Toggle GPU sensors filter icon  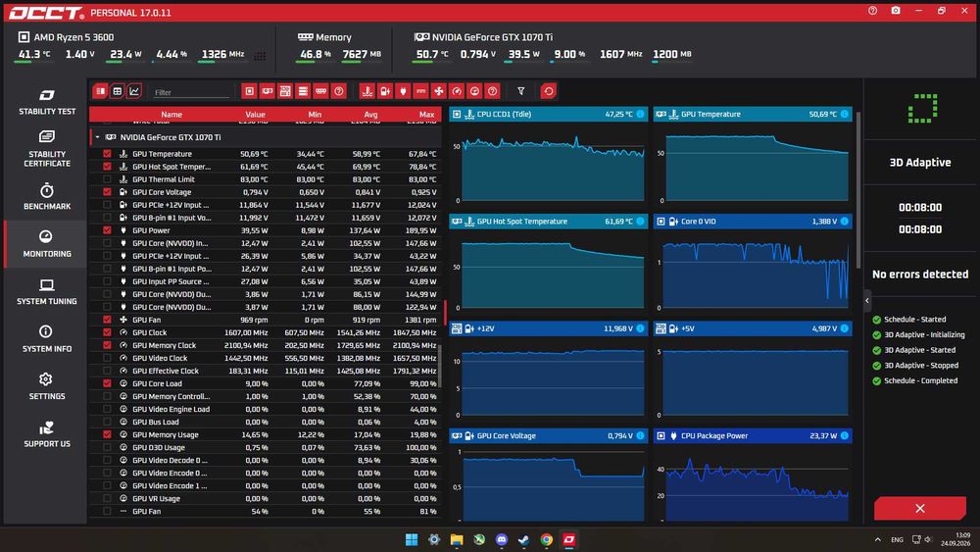point(268,91)
